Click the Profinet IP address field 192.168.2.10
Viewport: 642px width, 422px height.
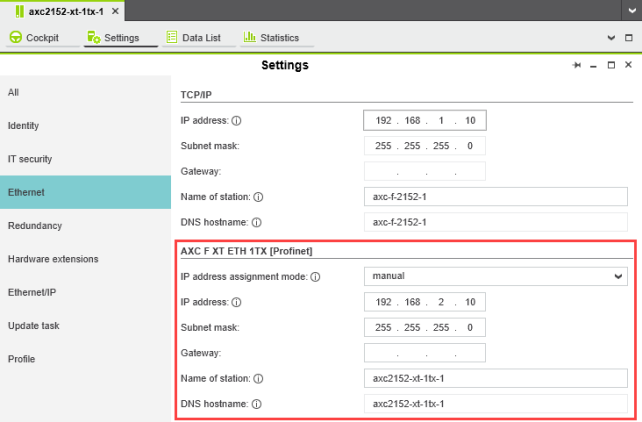(425, 302)
